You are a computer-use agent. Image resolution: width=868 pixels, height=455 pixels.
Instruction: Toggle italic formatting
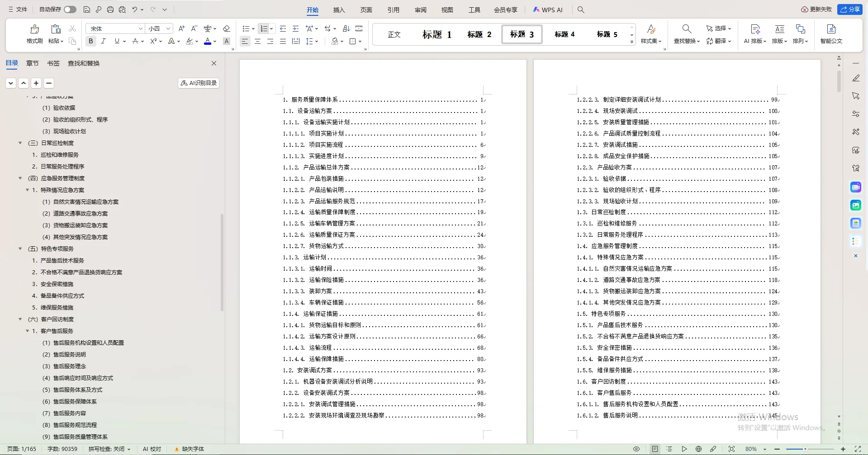coord(103,41)
